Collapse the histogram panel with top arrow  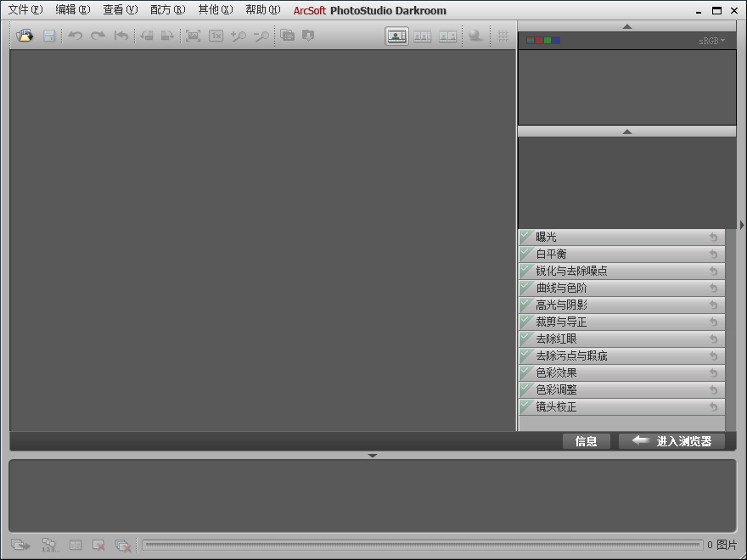[627, 26]
